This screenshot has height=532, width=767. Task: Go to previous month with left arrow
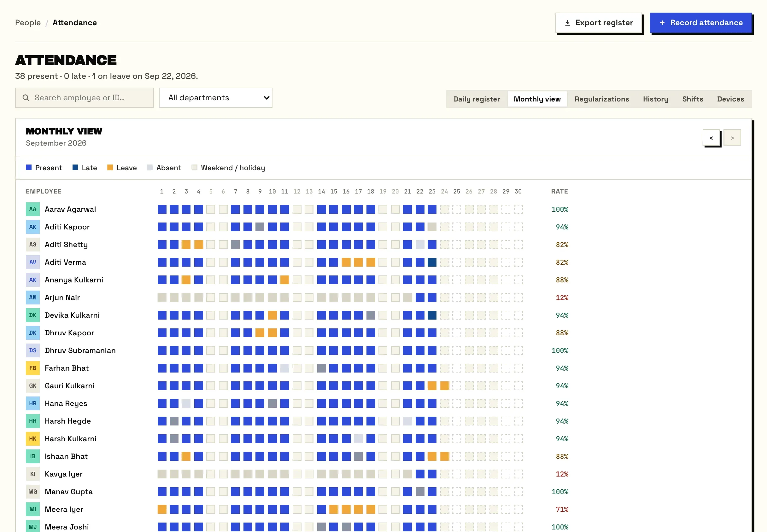(711, 138)
